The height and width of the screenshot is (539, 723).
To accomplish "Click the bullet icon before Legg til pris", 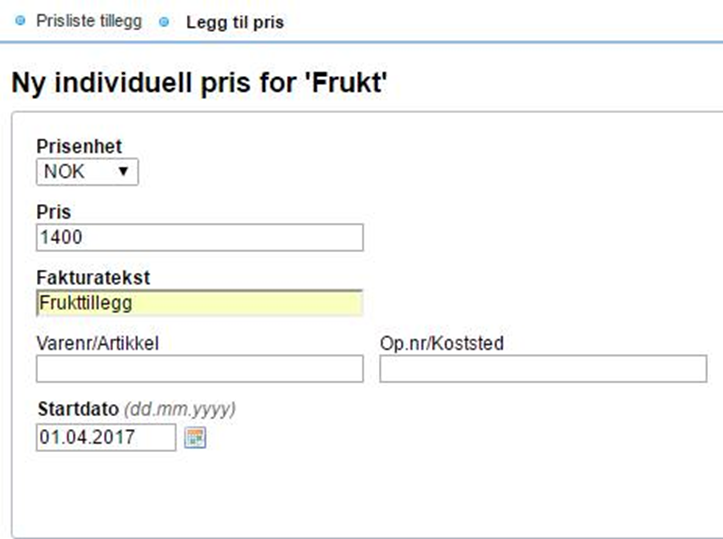I will [165, 21].
